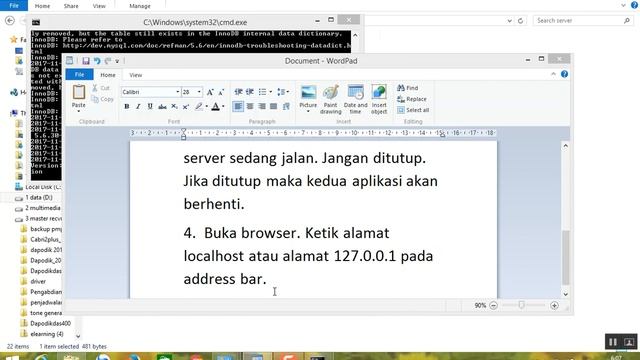Image resolution: width=640 pixels, height=360 pixels.
Task: Click scroll down arrow in WordPad document
Action: click(x=565, y=294)
